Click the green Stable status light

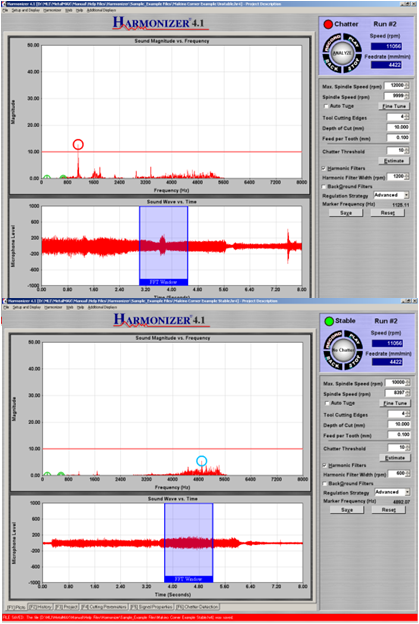pyautogui.click(x=329, y=321)
